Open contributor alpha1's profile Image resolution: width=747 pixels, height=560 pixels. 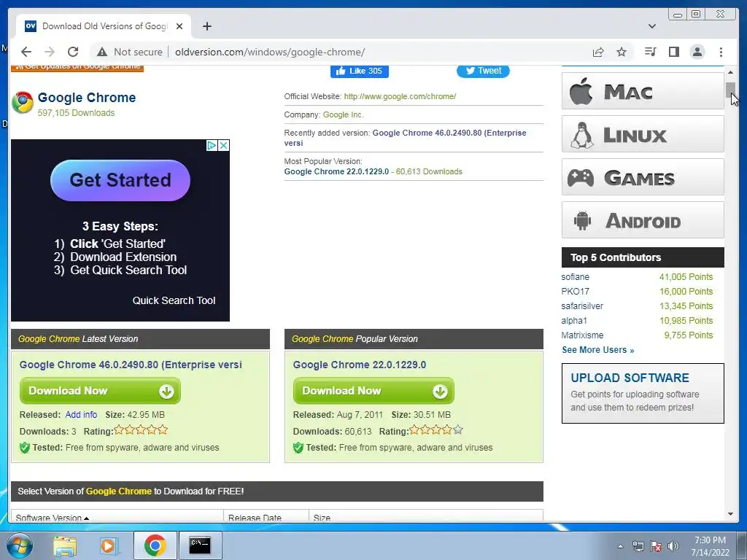pyautogui.click(x=574, y=321)
